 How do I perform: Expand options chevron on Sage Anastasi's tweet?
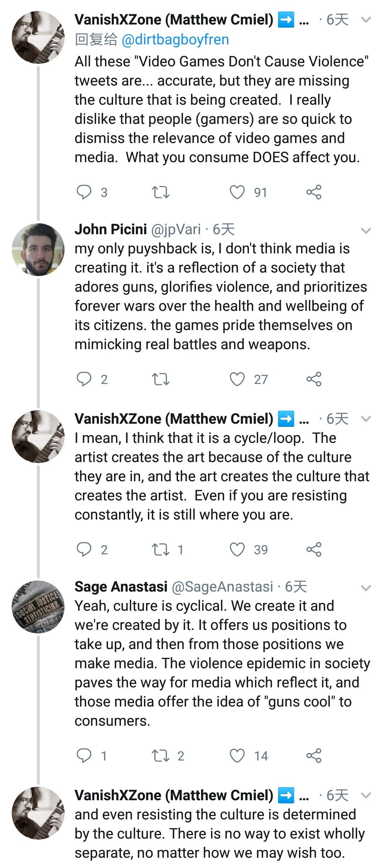366,588
